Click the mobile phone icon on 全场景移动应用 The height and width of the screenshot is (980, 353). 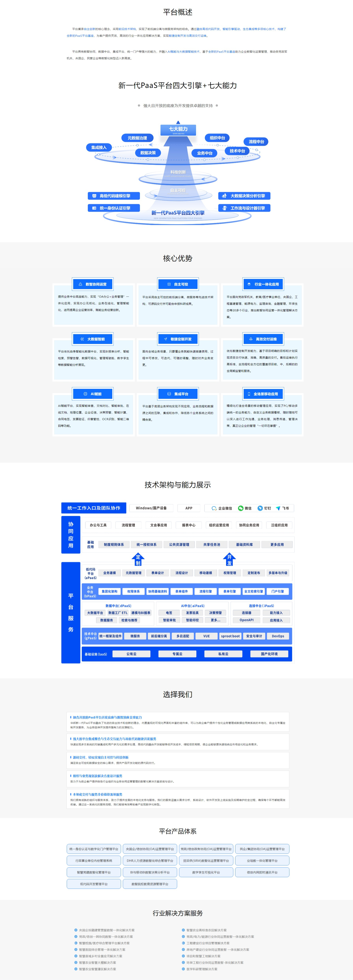pyautogui.click(x=249, y=394)
